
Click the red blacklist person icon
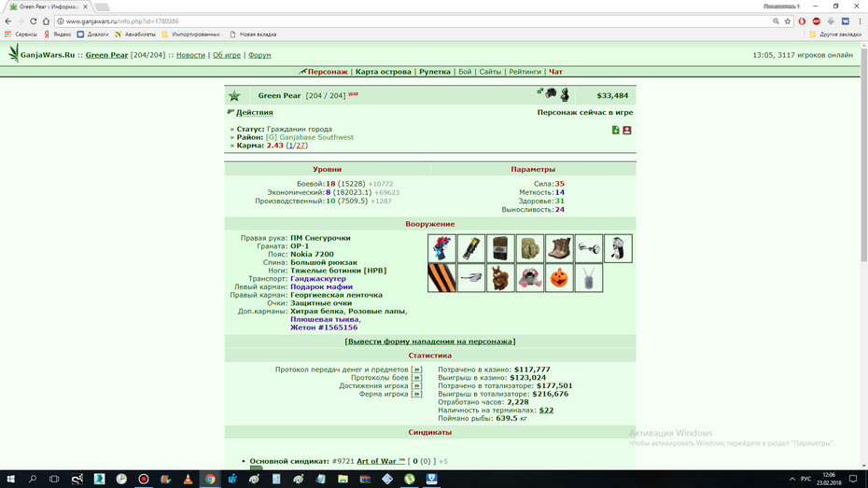[627, 130]
